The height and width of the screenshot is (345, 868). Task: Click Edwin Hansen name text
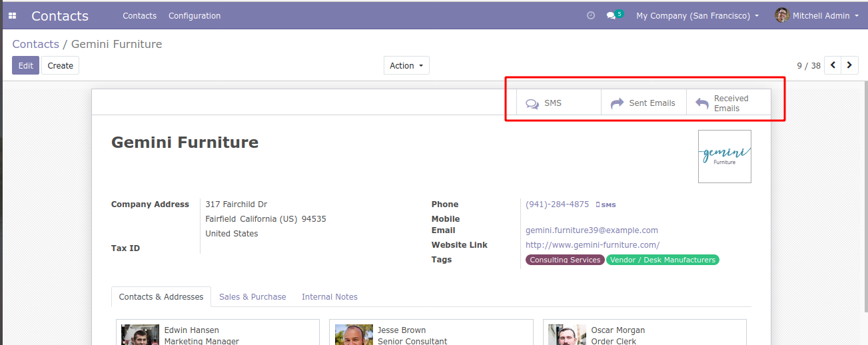[x=192, y=330]
